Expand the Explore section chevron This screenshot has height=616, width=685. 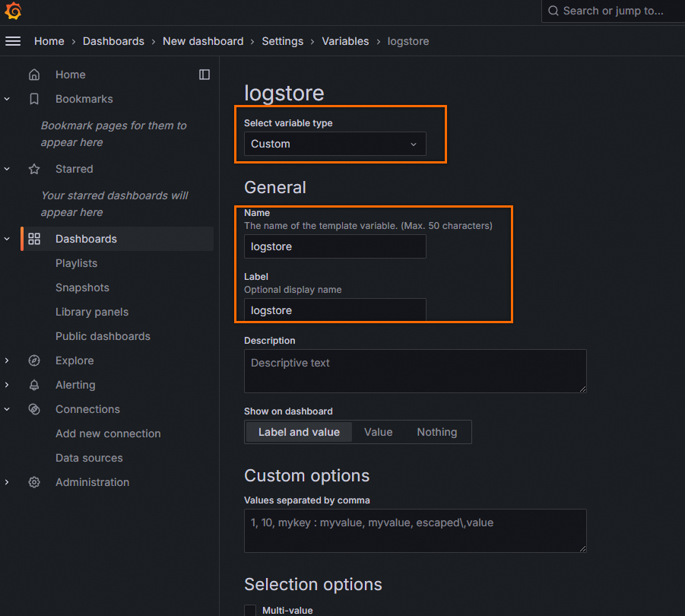tap(7, 360)
